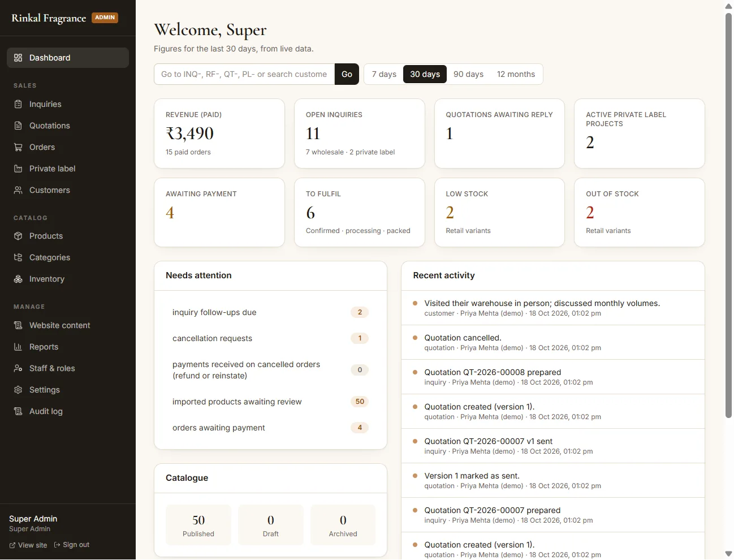Click the Reports bar chart icon

tap(18, 347)
